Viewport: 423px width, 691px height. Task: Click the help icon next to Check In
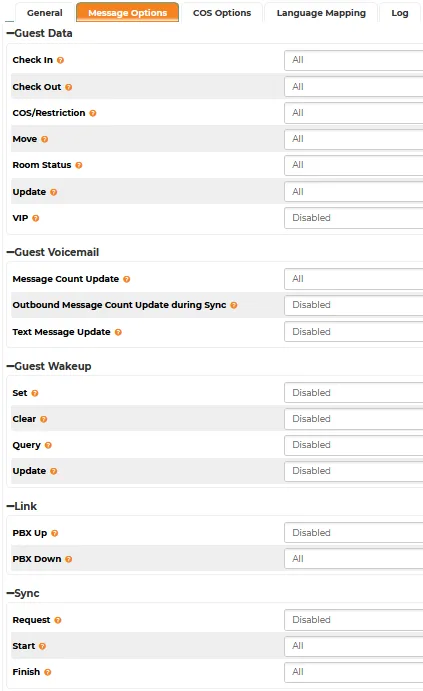(x=60, y=60)
